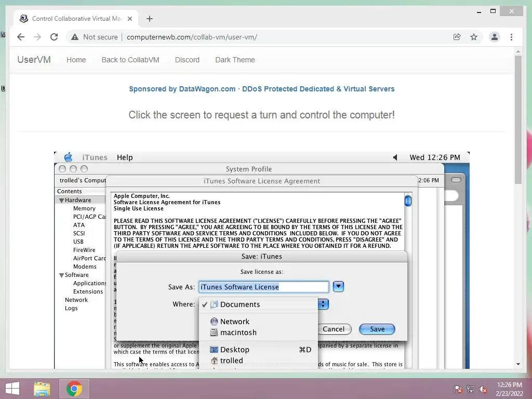The height and width of the screenshot is (399, 532).
Task: Select AirPort Card item
Action: [89, 258]
